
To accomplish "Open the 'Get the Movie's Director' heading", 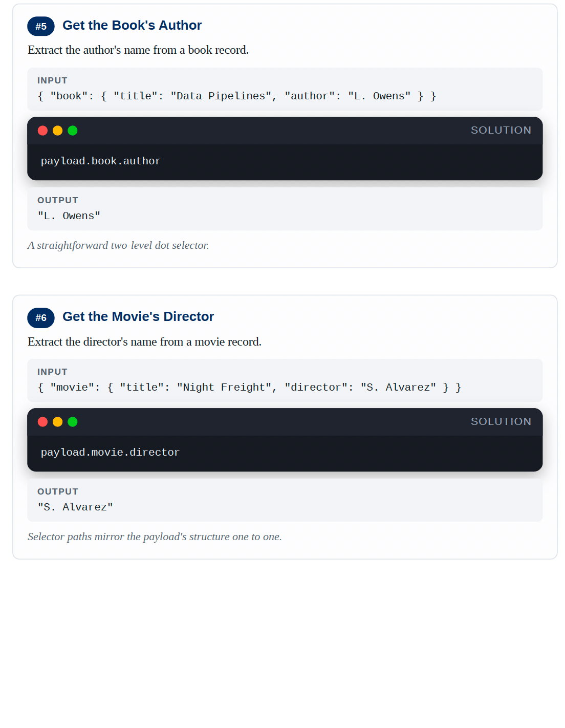I will coord(138,317).
